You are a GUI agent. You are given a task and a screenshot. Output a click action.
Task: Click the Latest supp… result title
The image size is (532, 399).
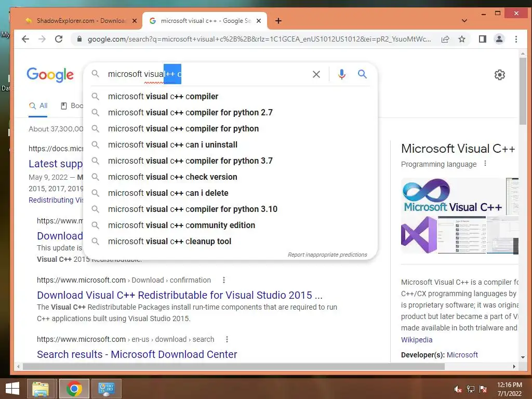56,164
